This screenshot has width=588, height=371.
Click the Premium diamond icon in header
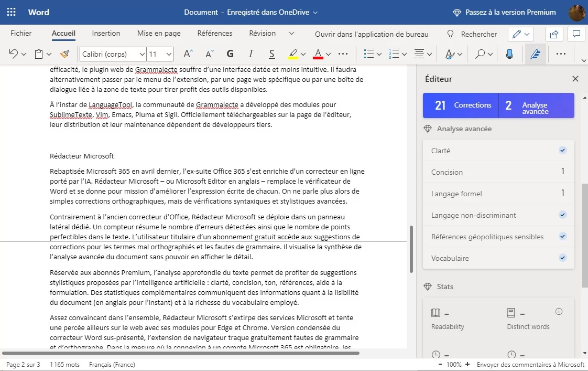[457, 13]
